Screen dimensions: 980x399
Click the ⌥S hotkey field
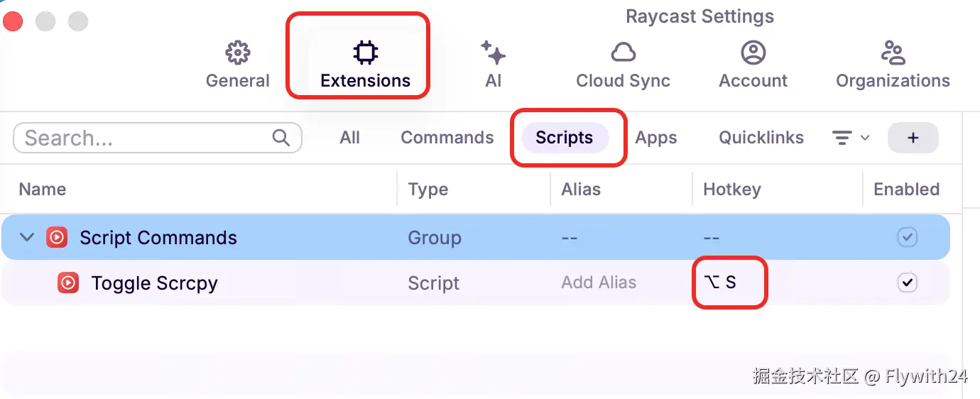click(x=729, y=283)
